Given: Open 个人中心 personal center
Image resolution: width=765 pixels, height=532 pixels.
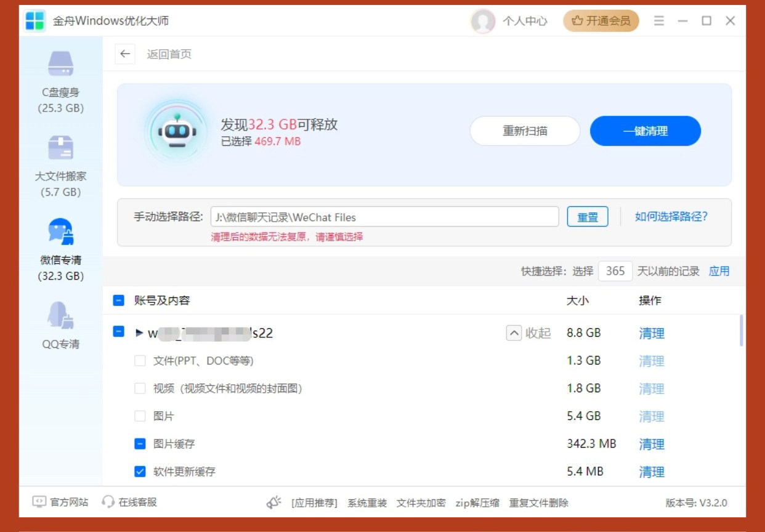Looking at the screenshot, I should click(525, 21).
